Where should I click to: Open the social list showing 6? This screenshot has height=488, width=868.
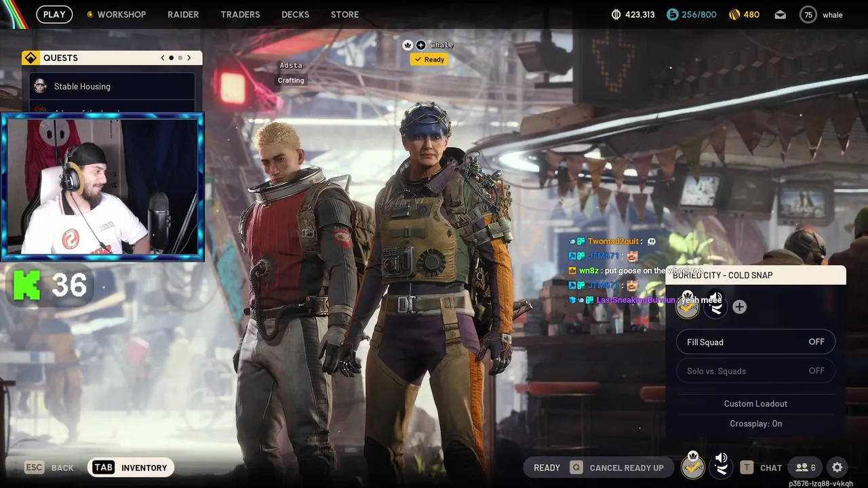tap(806, 468)
